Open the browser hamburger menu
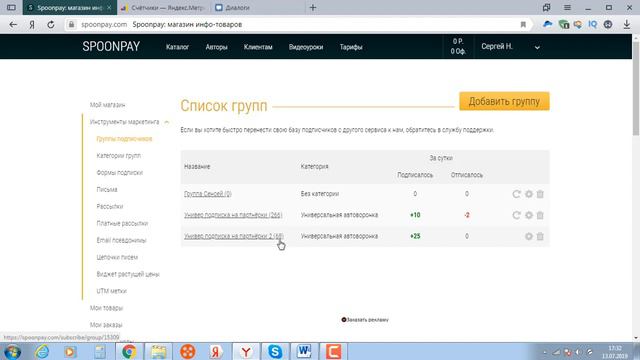The width and height of the screenshot is (640, 360). pyautogui.click(x=567, y=8)
